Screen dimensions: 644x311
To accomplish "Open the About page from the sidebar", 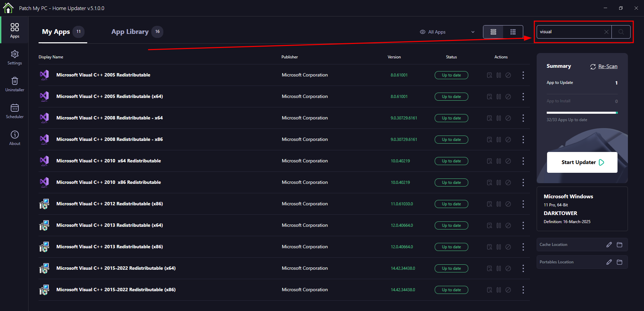I will click(x=14, y=138).
